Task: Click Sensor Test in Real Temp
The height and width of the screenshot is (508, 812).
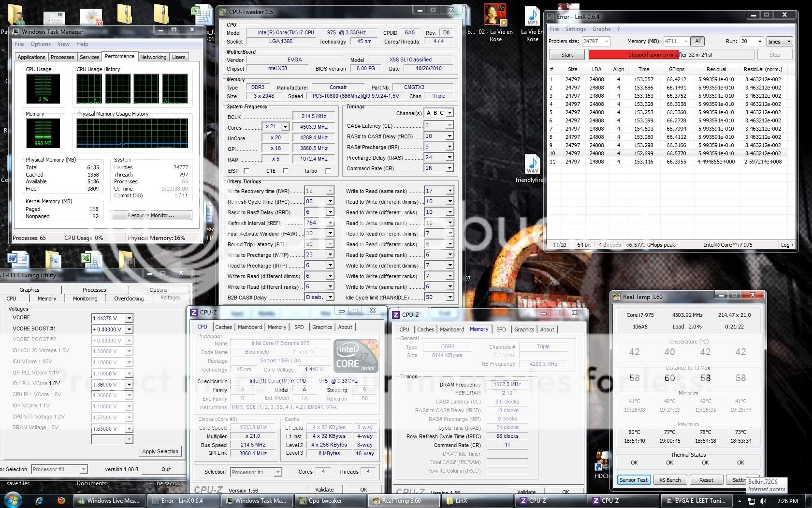Action: 633,480
